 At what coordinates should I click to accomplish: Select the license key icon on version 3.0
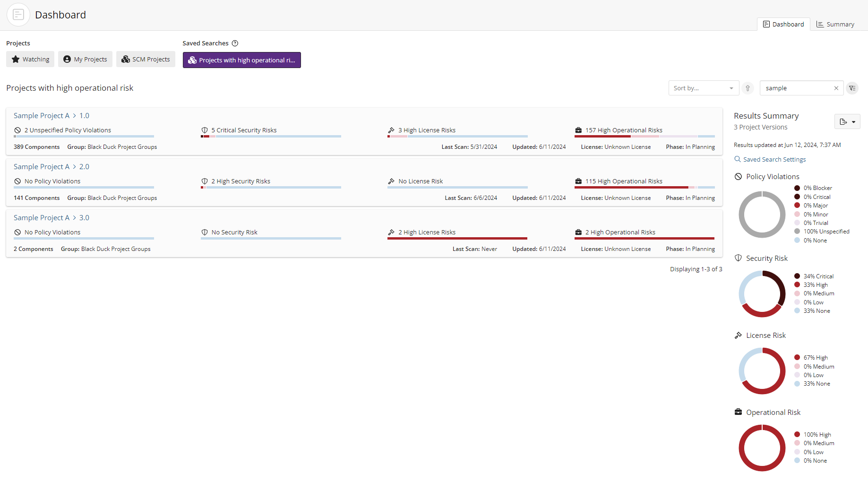(391, 232)
